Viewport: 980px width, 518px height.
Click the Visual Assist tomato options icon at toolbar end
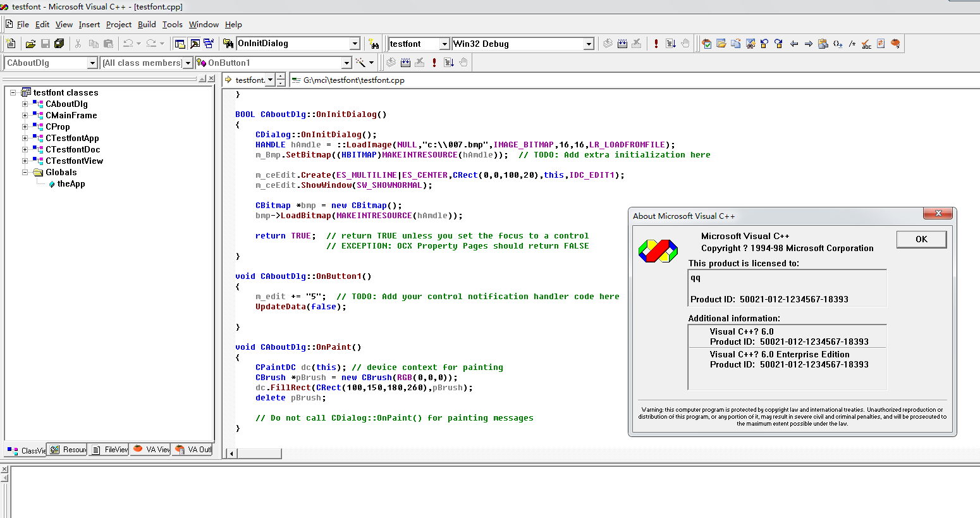(x=896, y=44)
